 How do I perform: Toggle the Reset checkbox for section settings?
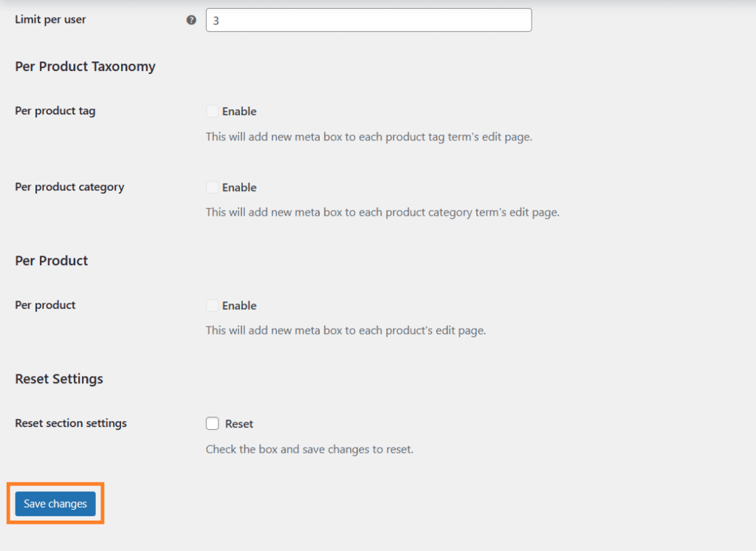[x=212, y=423]
